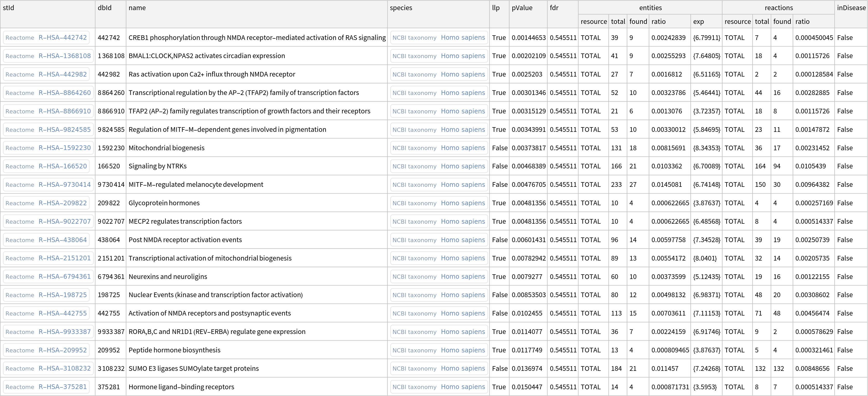The width and height of the screenshot is (868, 396).
Task: Select the R-HSA-8864260 pathway identifier
Action: coord(48,93)
